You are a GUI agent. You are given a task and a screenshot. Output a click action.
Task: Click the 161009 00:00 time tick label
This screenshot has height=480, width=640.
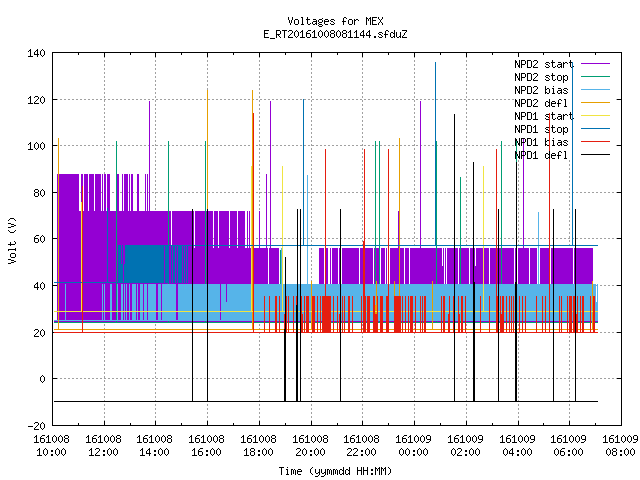coord(413,446)
